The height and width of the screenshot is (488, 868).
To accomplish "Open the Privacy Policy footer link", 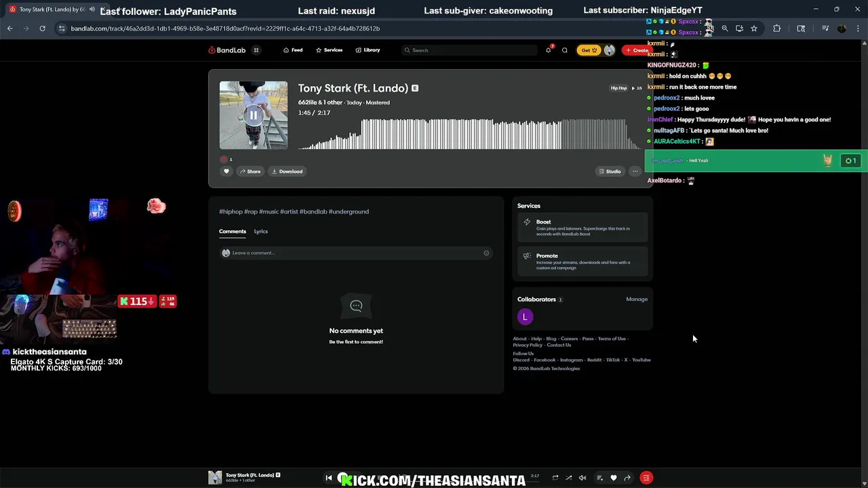I will tap(528, 345).
